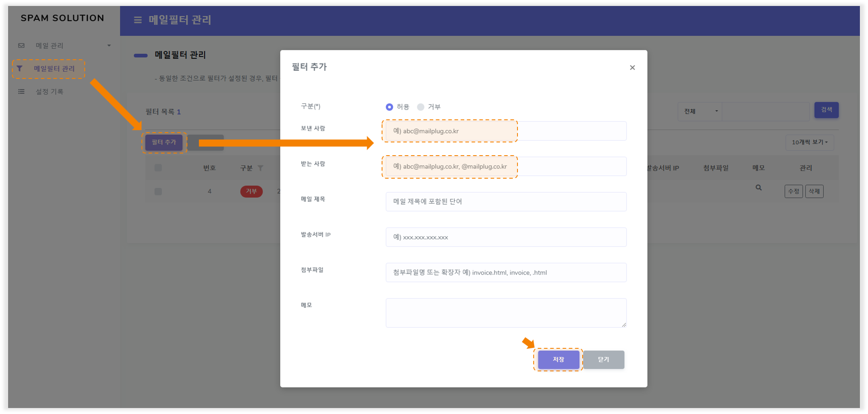
Task: Click the filter funnel icon in 구분 column header
Action: click(260, 168)
